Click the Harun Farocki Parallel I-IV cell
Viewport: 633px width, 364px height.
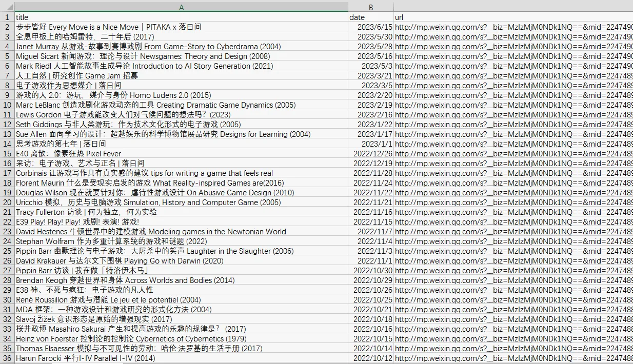point(181,358)
